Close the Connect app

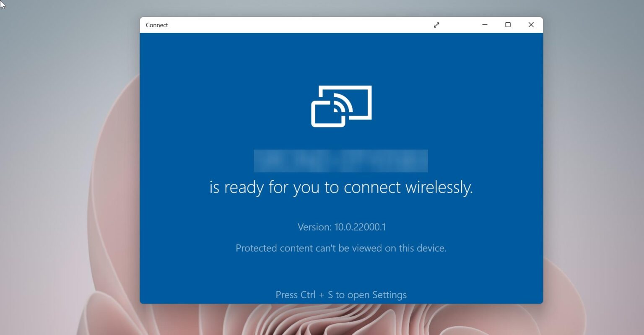click(x=531, y=25)
